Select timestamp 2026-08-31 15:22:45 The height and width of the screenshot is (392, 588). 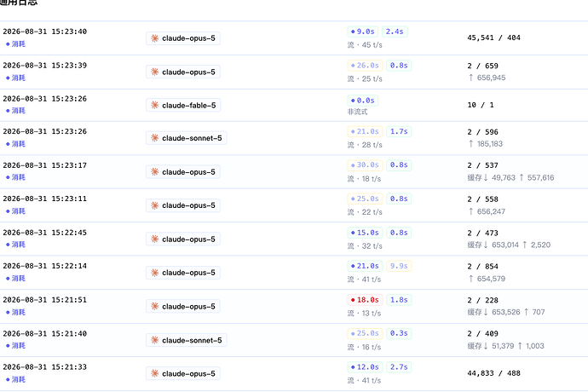(45, 233)
